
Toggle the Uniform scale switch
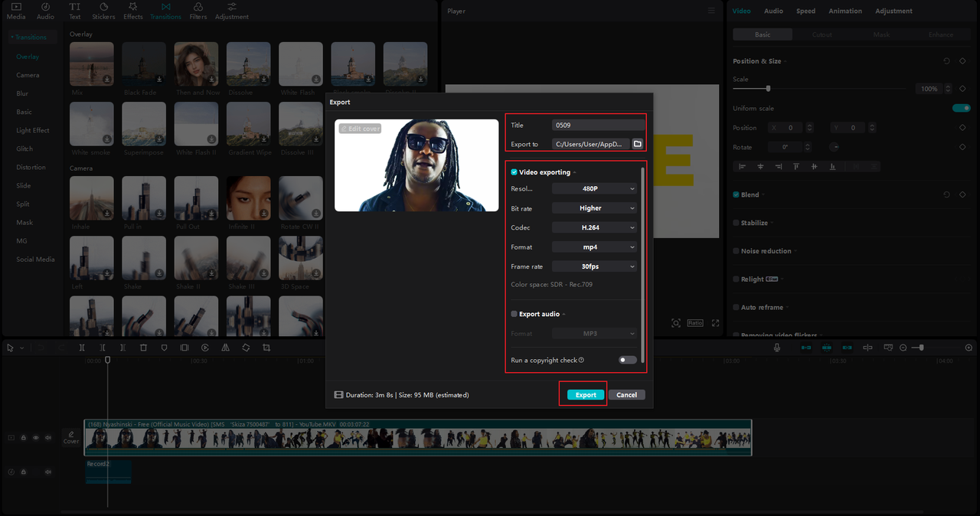961,108
